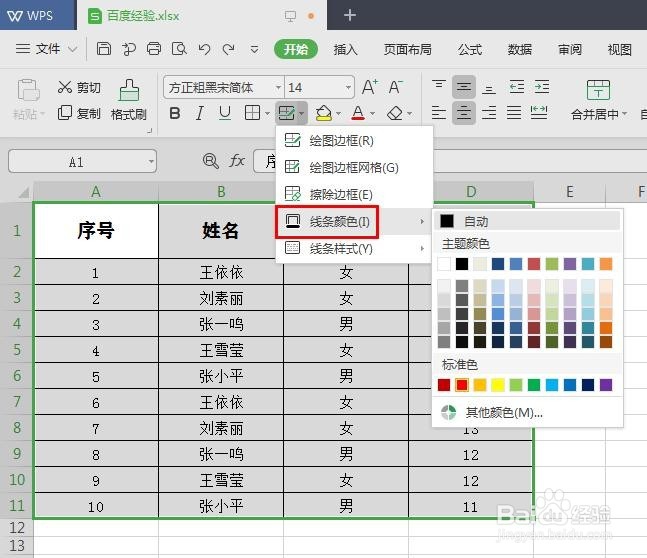Image resolution: width=647 pixels, height=558 pixels.
Task: Open a new tab with plus button
Action: point(349,16)
